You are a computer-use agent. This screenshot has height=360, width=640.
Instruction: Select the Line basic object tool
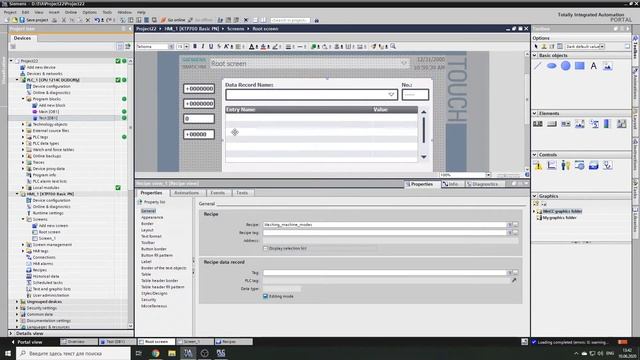tap(538, 66)
